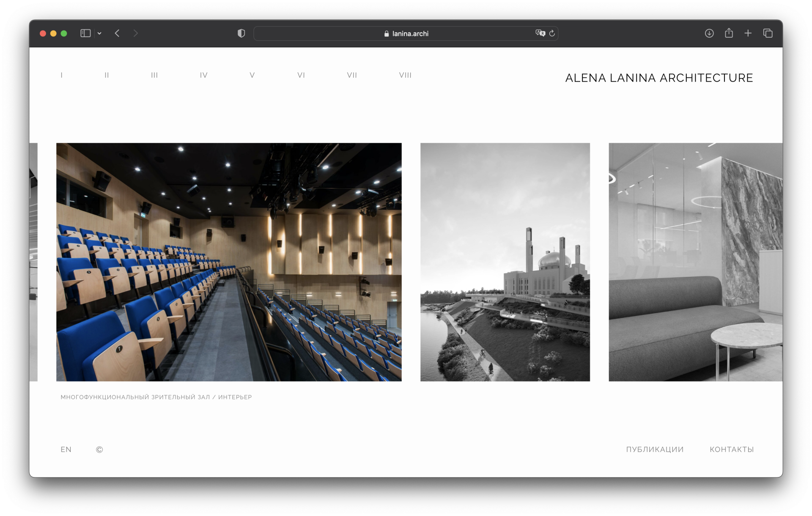Close the Safari window
The width and height of the screenshot is (812, 516).
(x=43, y=33)
